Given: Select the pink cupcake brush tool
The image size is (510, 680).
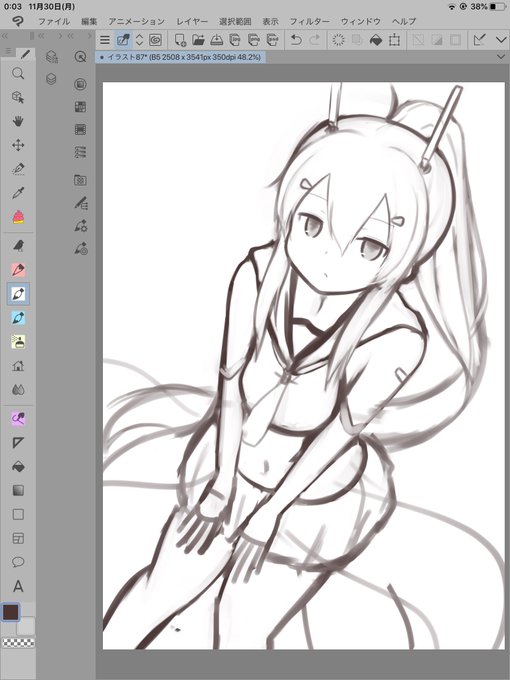Looking at the screenshot, I should 18,217.
